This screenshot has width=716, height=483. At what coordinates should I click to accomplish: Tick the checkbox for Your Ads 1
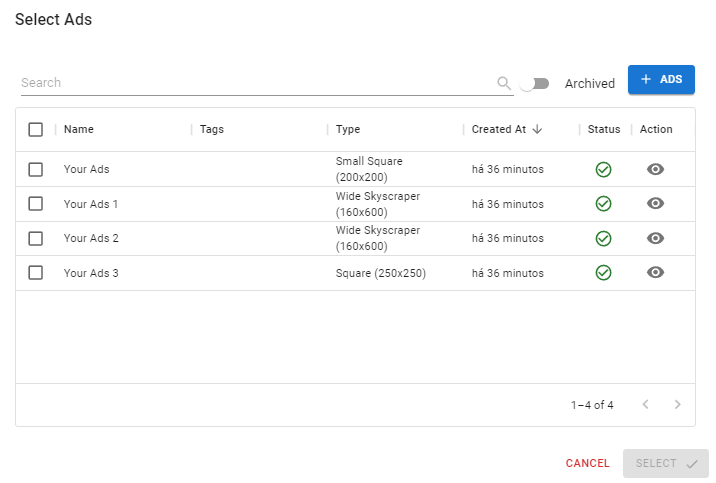(36, 204)
